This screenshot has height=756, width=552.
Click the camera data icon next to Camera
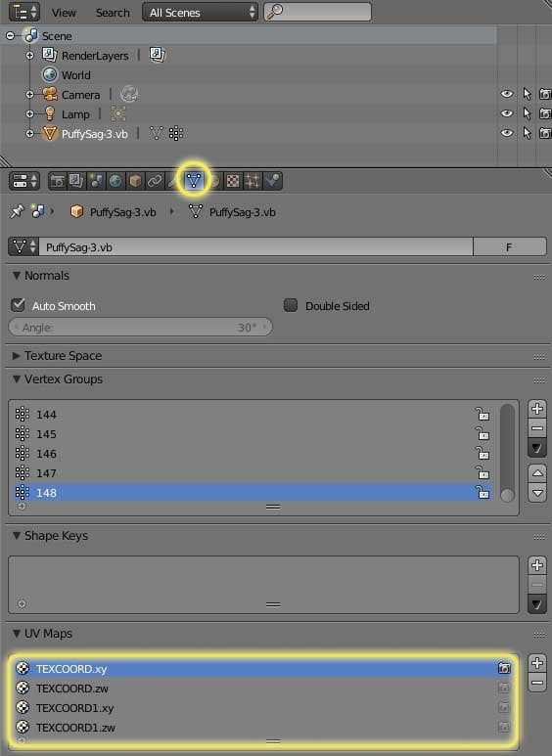tap(129, 94)
